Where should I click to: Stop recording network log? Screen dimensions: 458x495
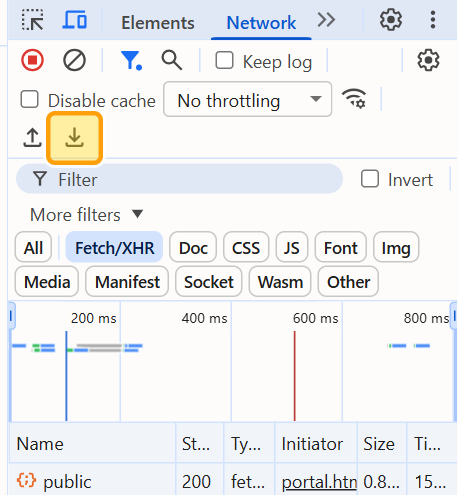[x=32, y=60]
